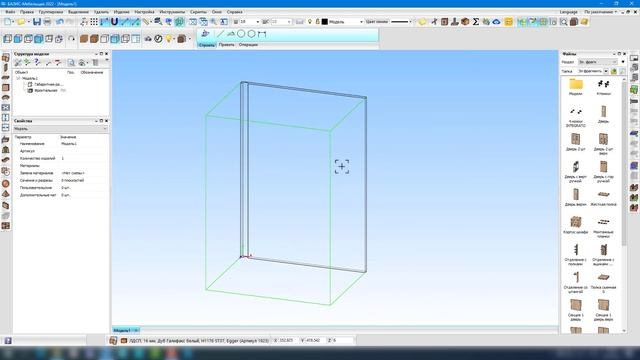This screenshot has height=360, width=640.
Task: Select the dimension tool icon right of the polygon
Action: (x=262, y=34)
